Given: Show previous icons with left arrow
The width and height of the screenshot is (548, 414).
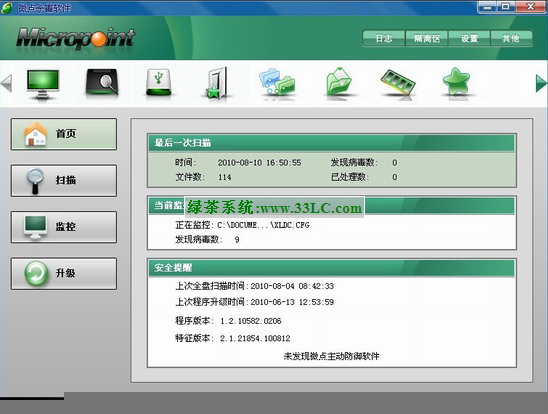Looking at the screenshot, I should click(x=7, y=83).
